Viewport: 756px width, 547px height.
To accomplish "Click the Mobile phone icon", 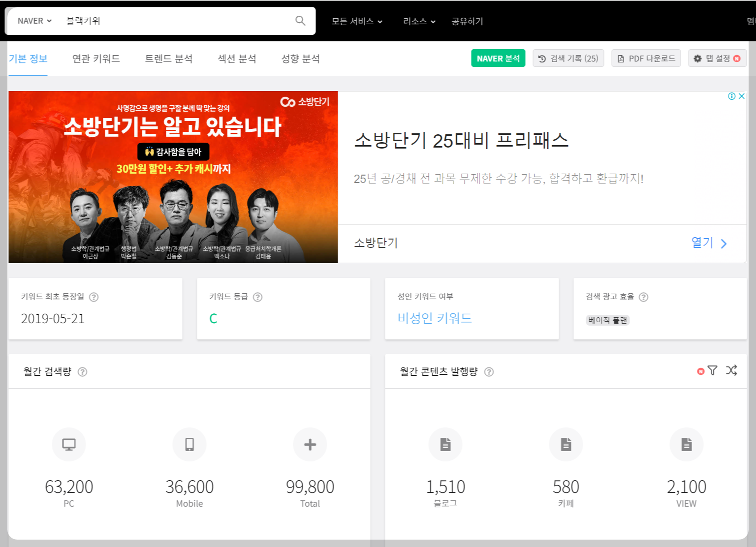I will tap(189, 445).
